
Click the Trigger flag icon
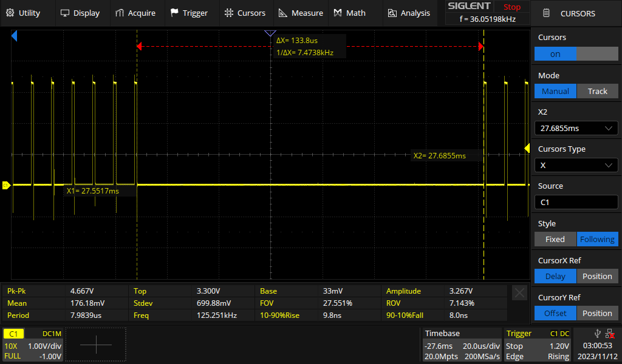[x=175, y=13]
